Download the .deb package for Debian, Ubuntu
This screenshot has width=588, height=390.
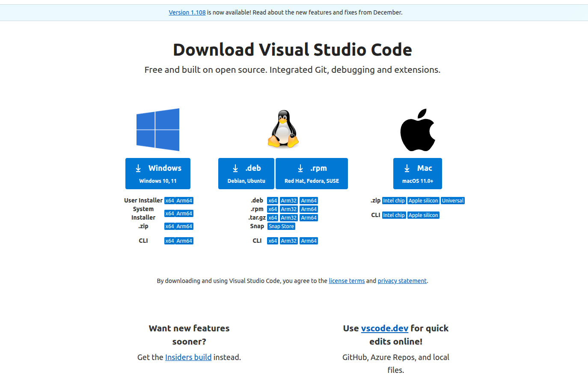[246, 173]
